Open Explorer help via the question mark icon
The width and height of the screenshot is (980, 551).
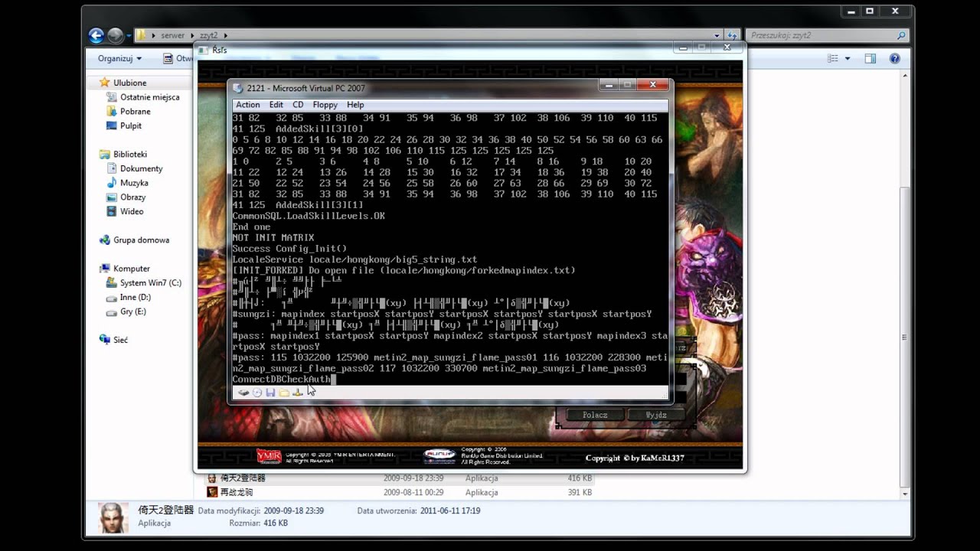tap(894, 58)
